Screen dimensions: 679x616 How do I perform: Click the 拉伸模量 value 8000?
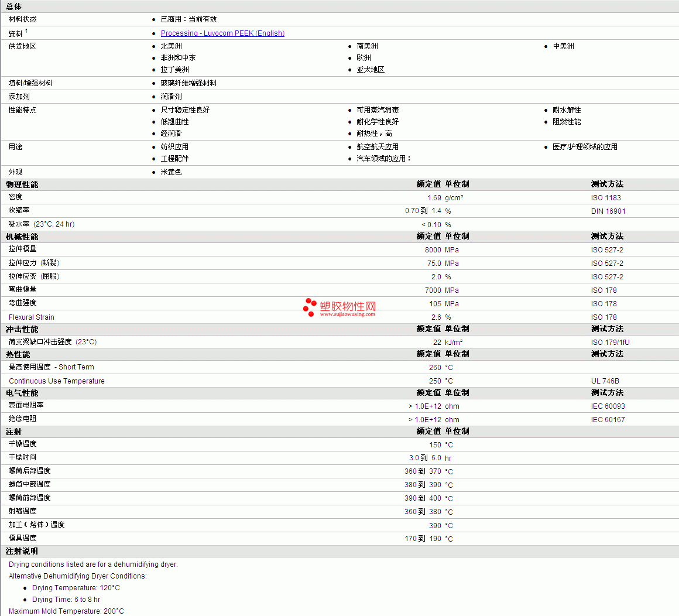pos(433,250)
